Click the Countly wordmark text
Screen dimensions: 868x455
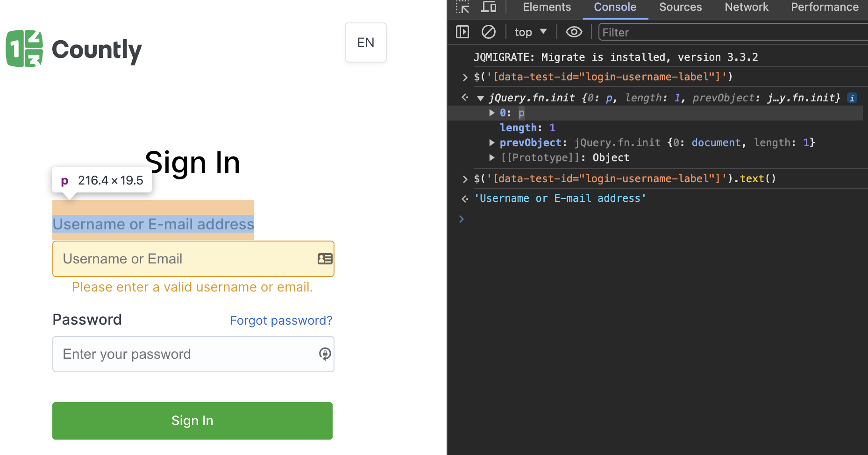(x=97, y=50)
